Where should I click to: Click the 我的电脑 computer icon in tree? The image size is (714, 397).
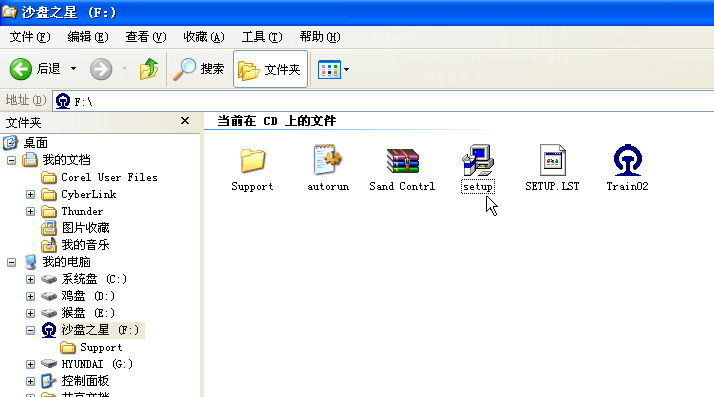pos(31,262)
